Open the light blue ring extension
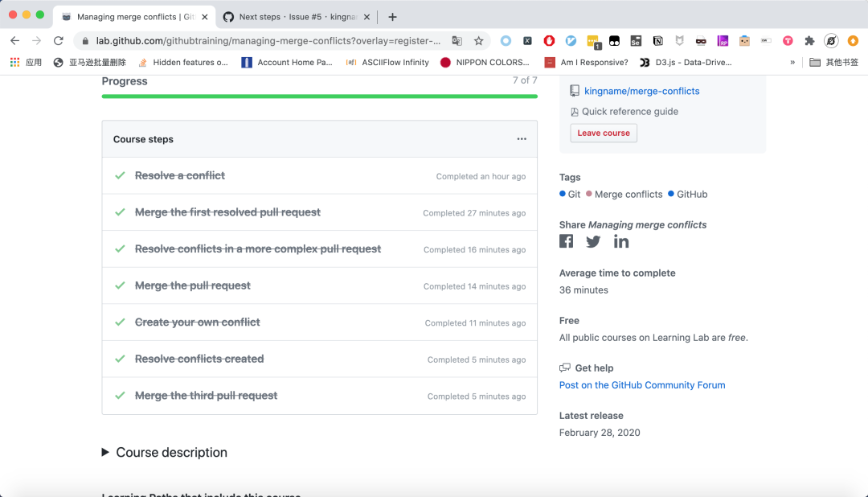The image size is (868, 497). point(506,40)
